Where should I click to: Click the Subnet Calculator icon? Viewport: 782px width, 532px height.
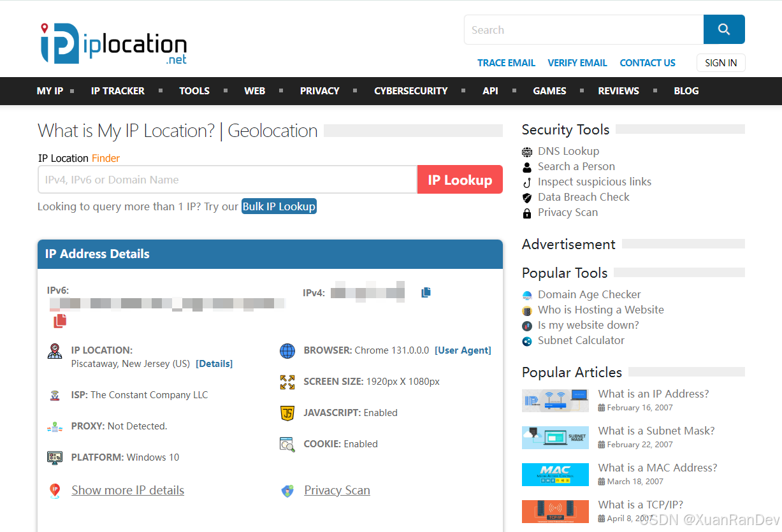[x=527, y=341]
